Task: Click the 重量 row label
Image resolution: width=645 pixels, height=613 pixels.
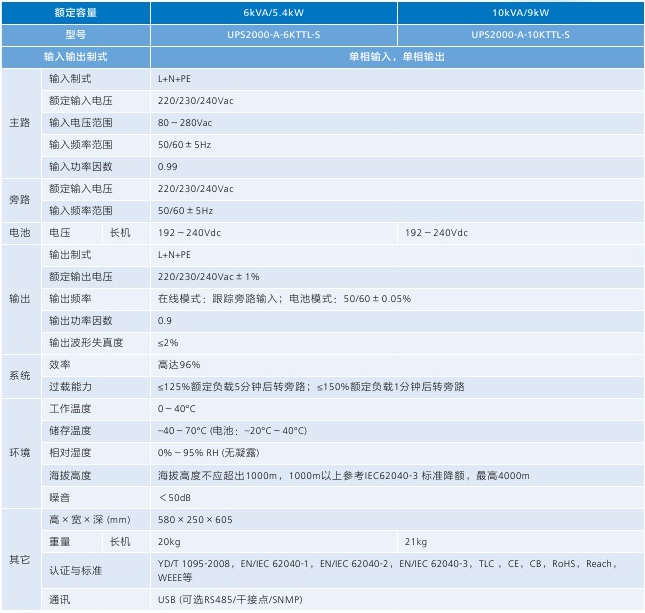Action: click(x=60, y=542)
